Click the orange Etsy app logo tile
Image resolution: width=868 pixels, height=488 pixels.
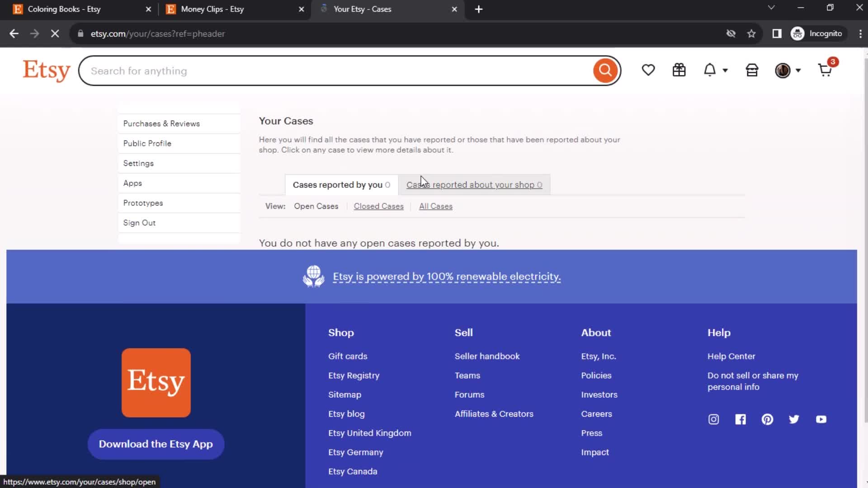(x=156, y=383)
